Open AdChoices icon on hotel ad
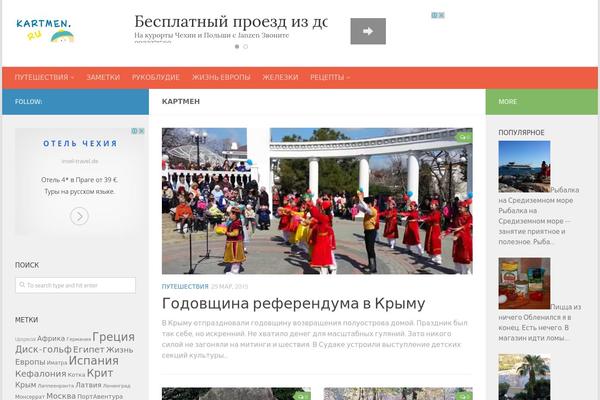The height and width of the screenshot is (400, 600). (x=134, y=131)
